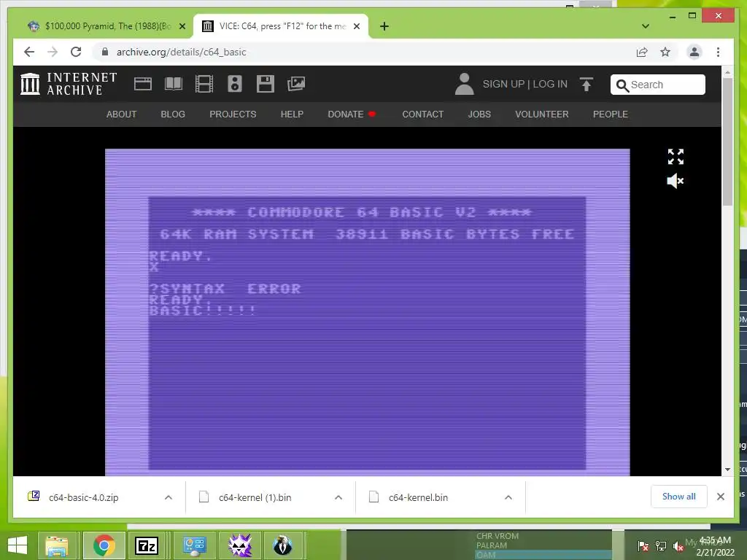Click the site lock icon

(x=105, y=52)
